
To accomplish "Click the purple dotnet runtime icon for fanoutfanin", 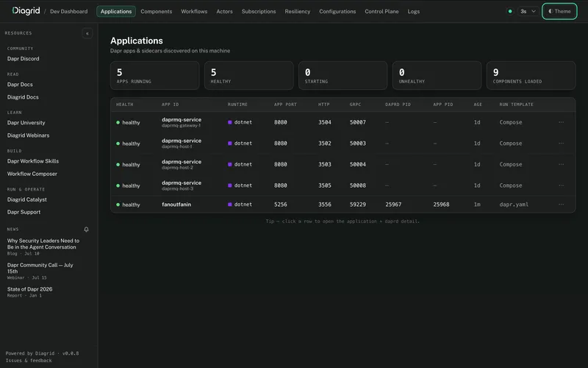I will 230,205.
